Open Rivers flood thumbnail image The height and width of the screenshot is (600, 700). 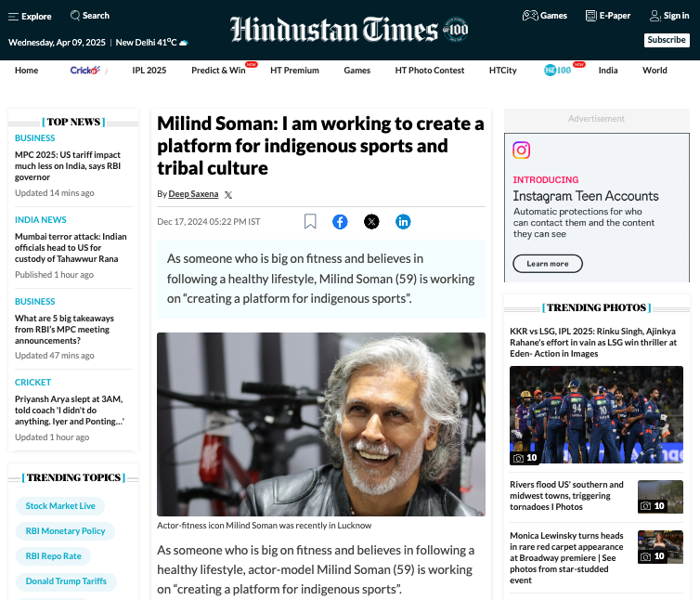(660, 496)
